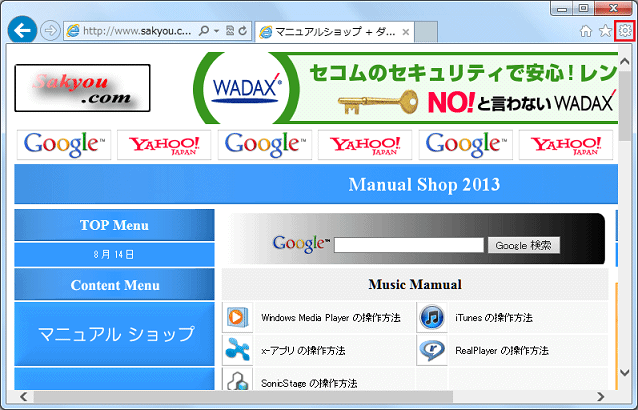The width and height of the screenshot is (638, 410).
Task: Click the magnifier search icon in address bar
Action: 204,31
